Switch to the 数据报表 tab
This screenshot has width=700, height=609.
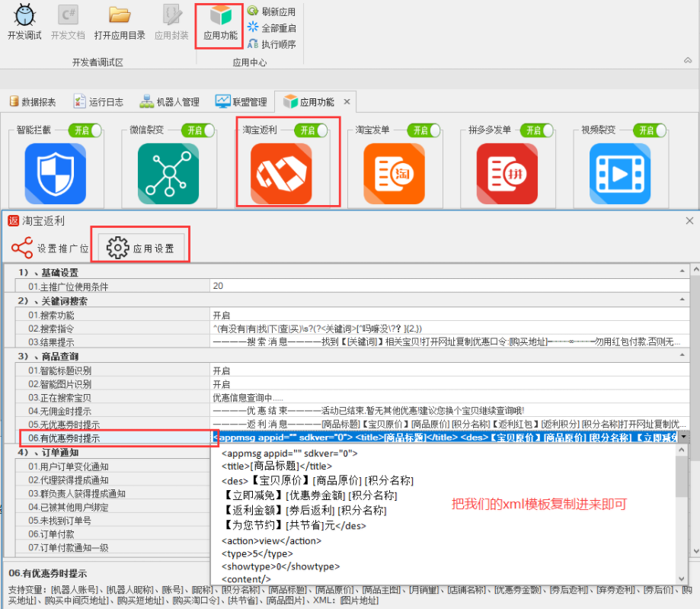pos(33,102)
